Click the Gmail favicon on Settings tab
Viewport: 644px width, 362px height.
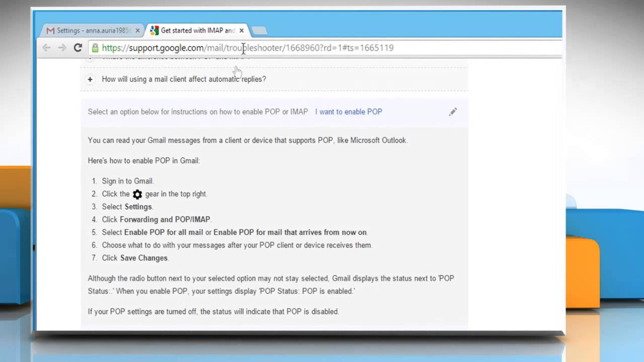pos(50,31)
